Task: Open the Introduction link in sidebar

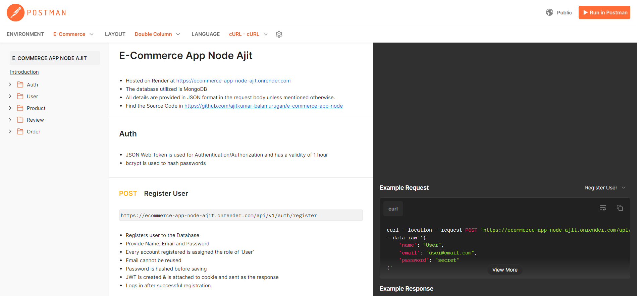Action: 24,72
